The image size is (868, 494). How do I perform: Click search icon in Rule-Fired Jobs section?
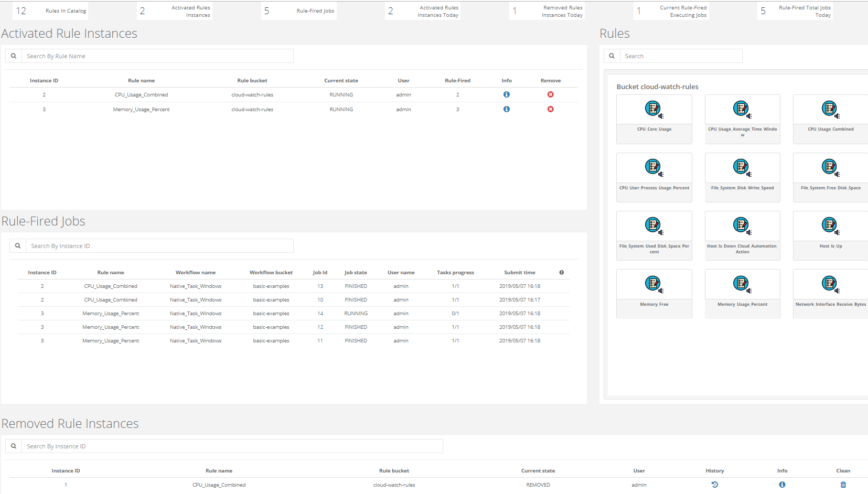[18, 246]
